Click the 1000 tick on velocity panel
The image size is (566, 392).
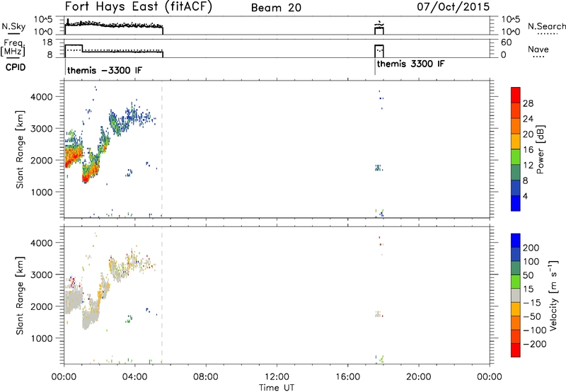41,338
